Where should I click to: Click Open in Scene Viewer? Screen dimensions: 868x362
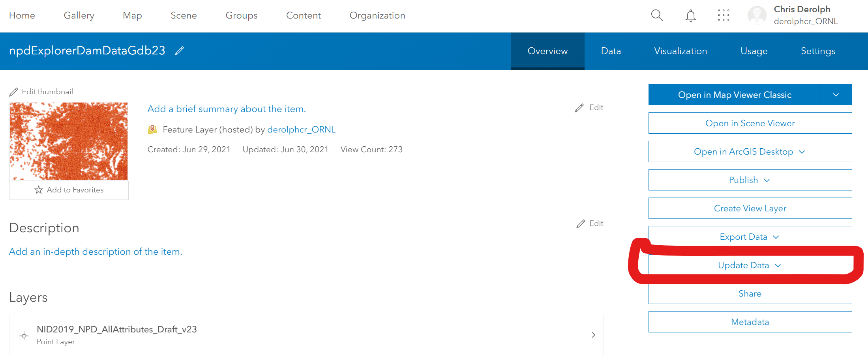(x=749, y=123)
